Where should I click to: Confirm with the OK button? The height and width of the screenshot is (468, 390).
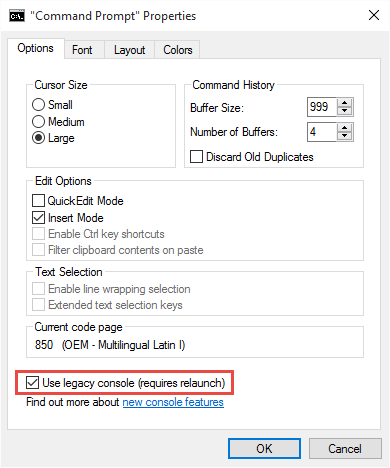click(x=264, y=449)
